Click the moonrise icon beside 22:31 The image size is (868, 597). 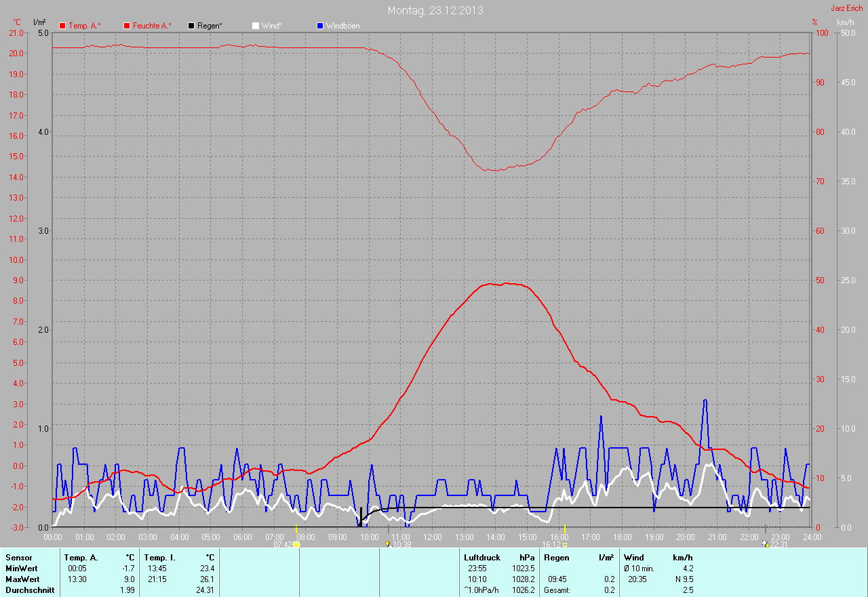pos(765,544)
